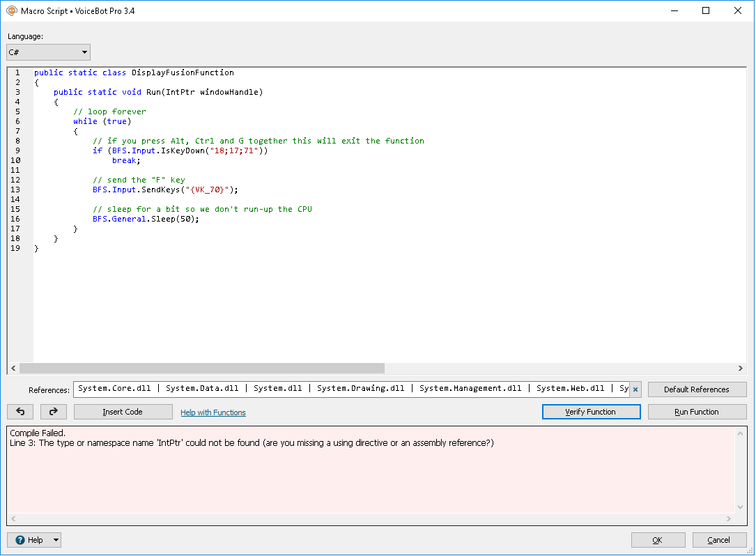The height and width of the screenshot is (556, 756).
Task: Click the Help question mark icon
Action: (20, 540)
